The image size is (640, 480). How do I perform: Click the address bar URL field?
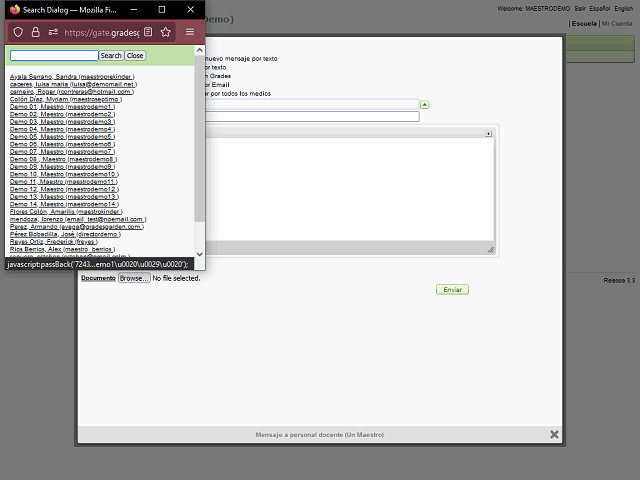pyautogui.click(x=102, y=32)
